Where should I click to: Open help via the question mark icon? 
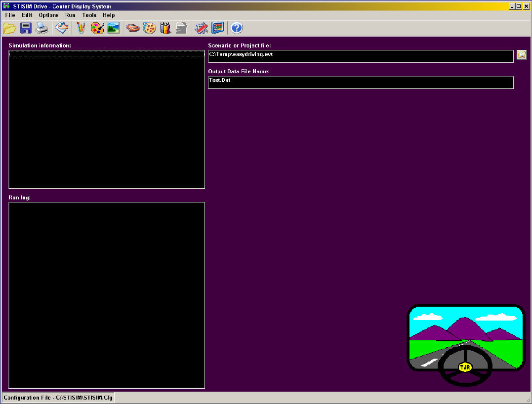click(x=237, y=28)
